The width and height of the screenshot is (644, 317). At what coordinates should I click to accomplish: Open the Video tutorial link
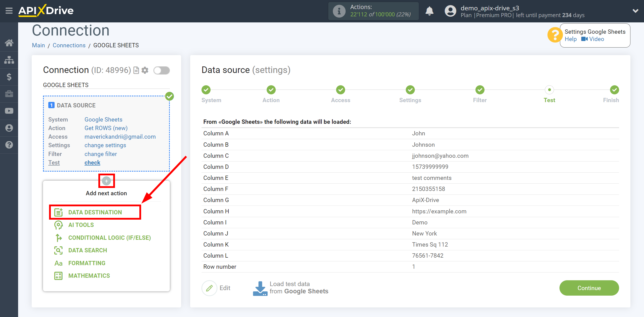[592, 39]
